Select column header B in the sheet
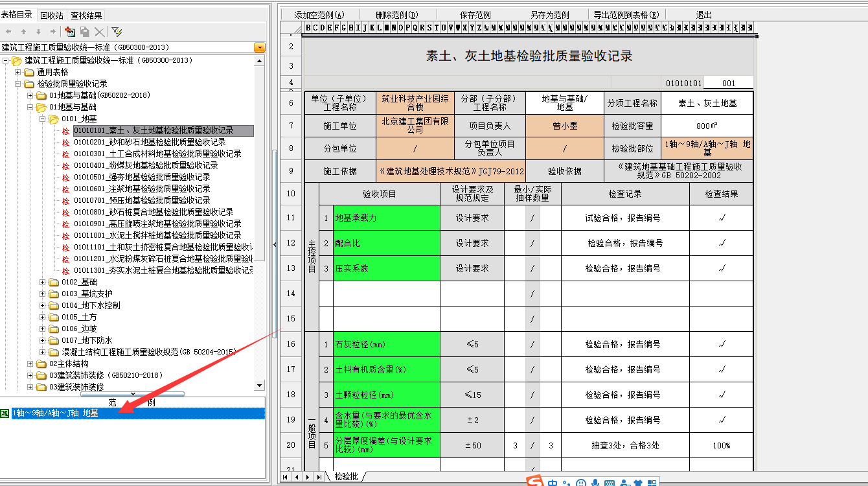 click(x=308, y=27)
